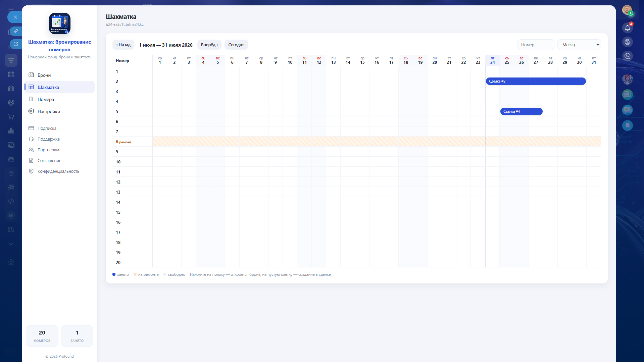Close the app panel with X button
Image resolution: width=644 pixels, height=362 pixels.
(15, 17)
